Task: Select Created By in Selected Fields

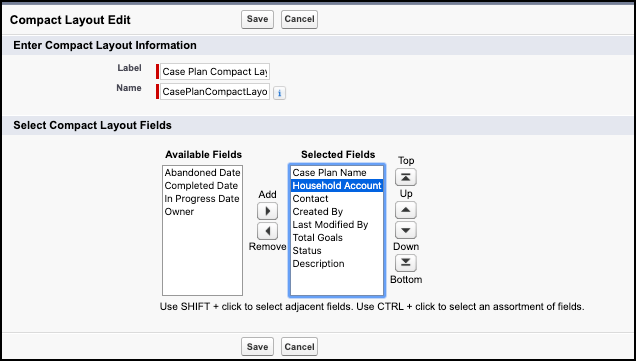Action: point(337,212)
